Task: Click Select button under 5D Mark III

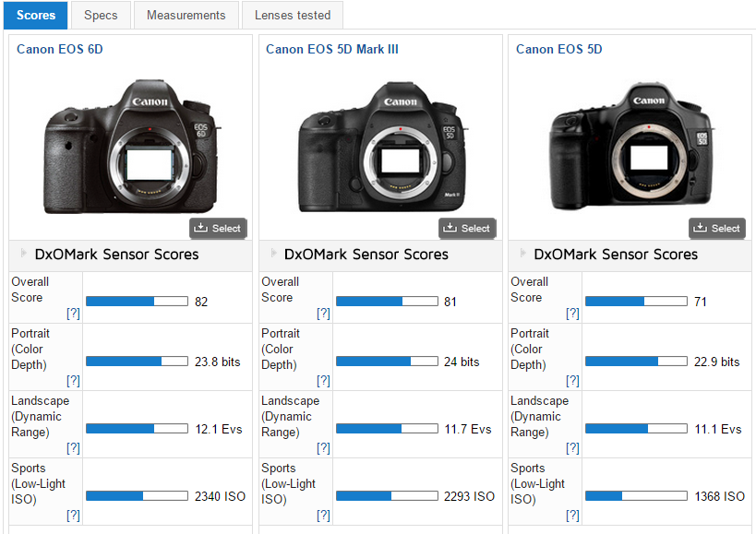Action: (x=467, y=228)
